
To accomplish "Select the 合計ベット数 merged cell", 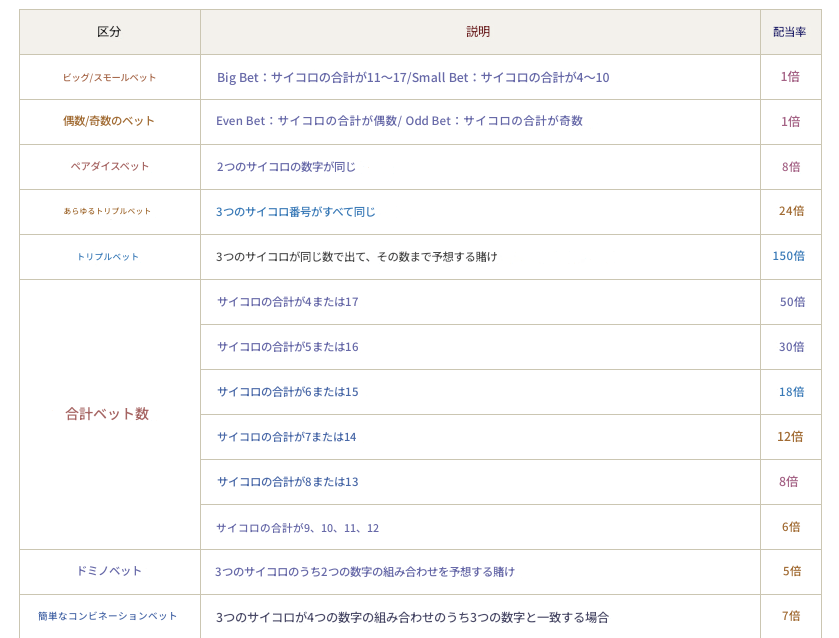I will point(107,414).
